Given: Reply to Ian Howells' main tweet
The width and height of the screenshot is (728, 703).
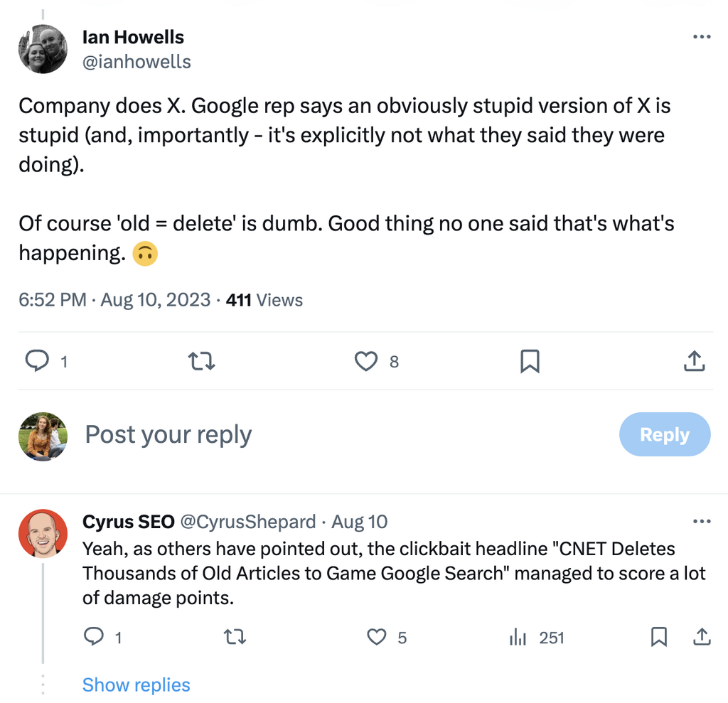Looking at the screenshot, I should (36, 362).
